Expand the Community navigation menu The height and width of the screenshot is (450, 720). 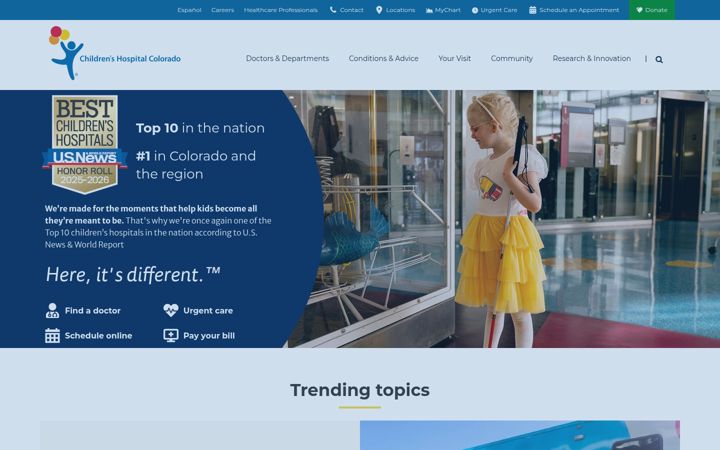tap(512, 58)
